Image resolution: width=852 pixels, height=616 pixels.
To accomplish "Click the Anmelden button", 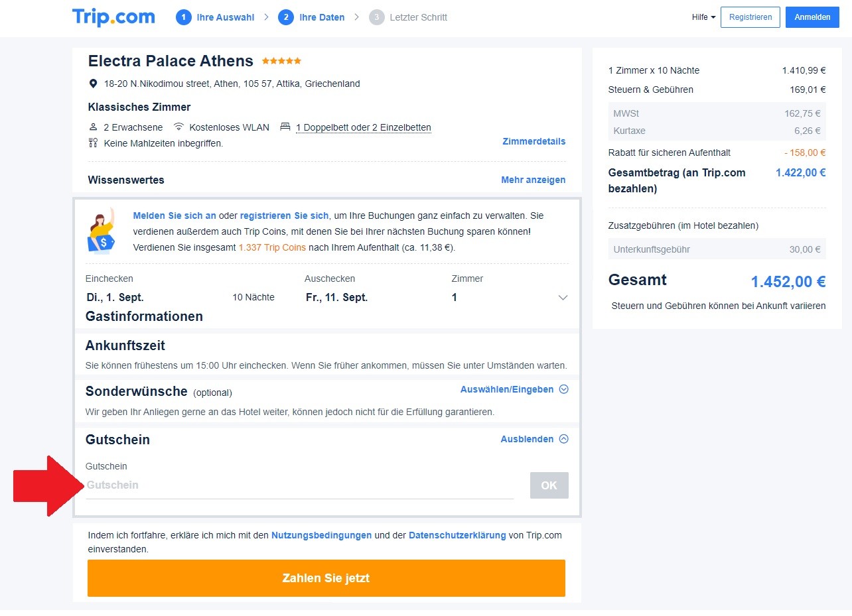I will click(x=812, y=17).
